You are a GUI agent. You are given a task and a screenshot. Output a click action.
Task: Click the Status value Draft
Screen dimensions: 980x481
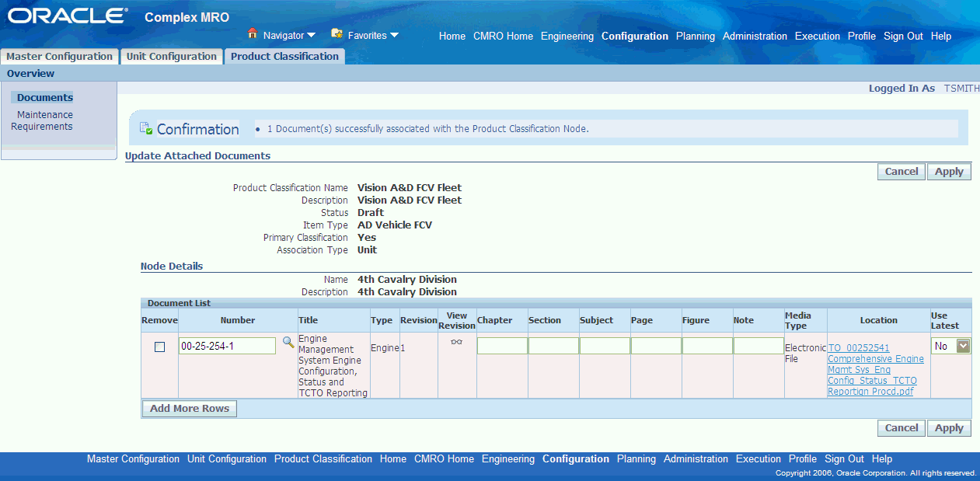pyautogui.click(x=371, y=213)
